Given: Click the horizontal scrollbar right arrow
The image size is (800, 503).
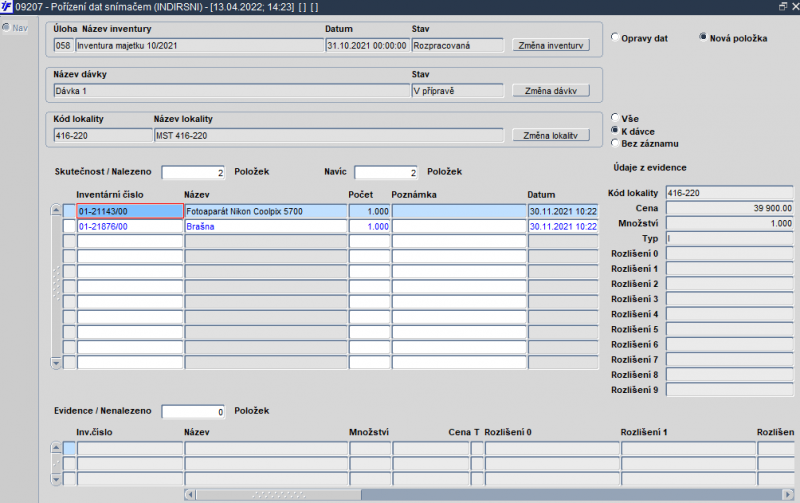Looking at the screenshot, I should [x=788, y=494].
